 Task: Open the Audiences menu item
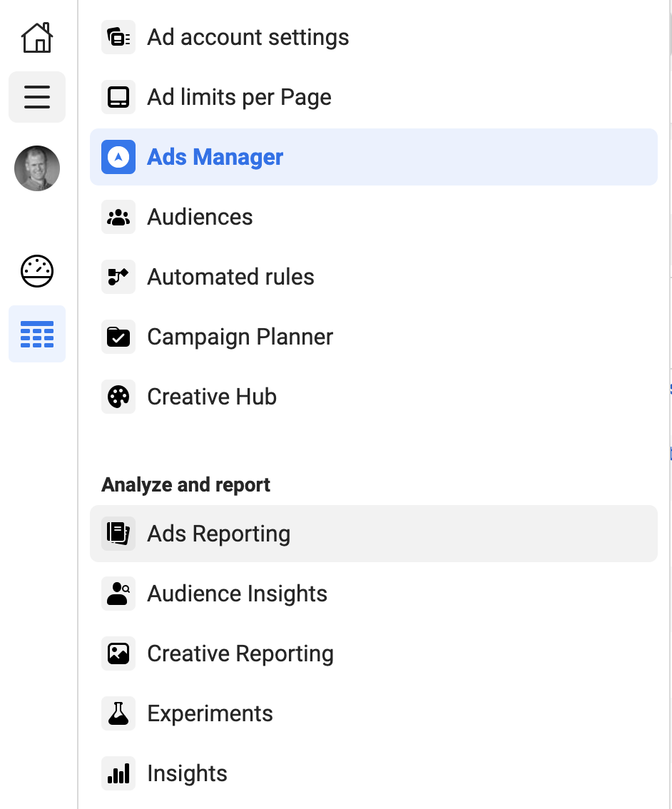[373, 217]
